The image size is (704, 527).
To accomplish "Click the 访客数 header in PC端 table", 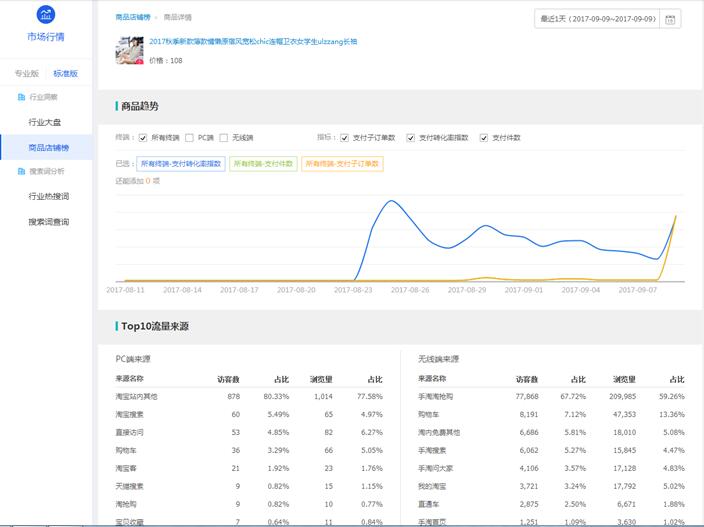I will tap(229, 379).
